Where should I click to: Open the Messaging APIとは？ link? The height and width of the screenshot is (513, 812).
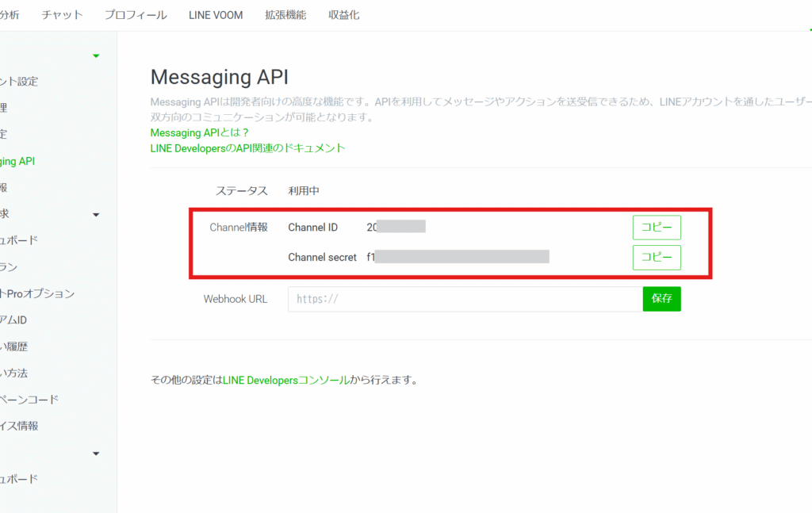coord(199,132)
